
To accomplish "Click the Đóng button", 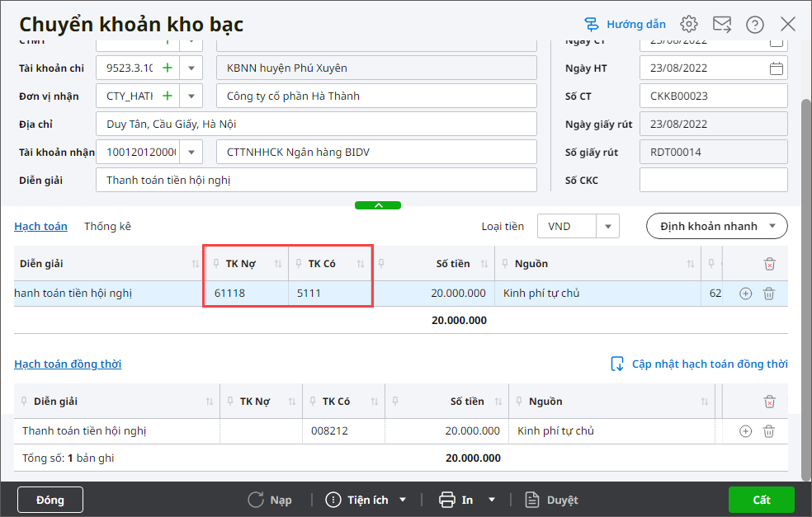I will click(50, 500).
